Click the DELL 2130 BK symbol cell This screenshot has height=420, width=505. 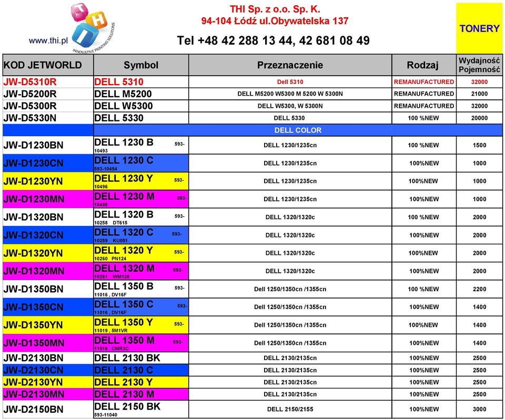click(x=141, y=358)
